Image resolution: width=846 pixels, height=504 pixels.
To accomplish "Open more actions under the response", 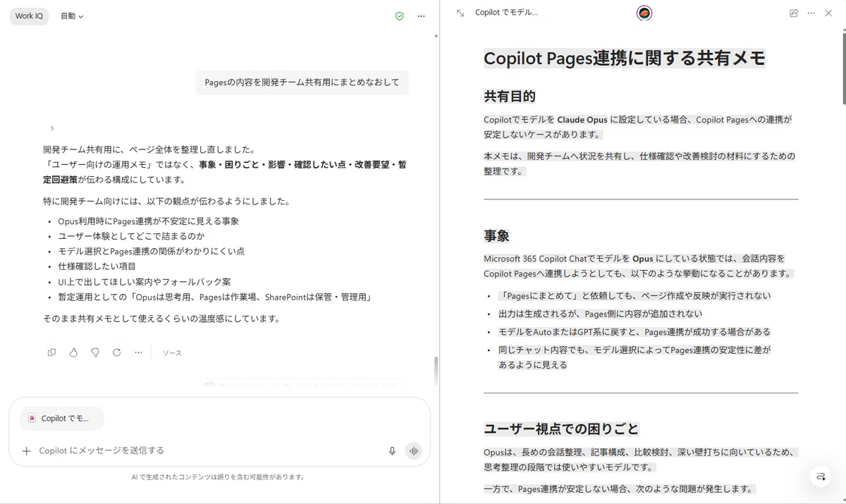I will coord(138,352).
